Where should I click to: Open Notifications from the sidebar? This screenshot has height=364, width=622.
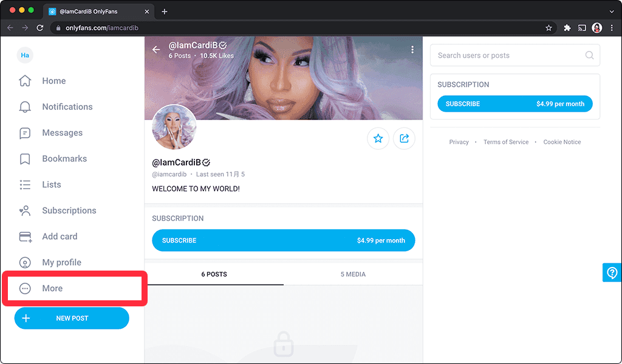click(x=67, y=107)
